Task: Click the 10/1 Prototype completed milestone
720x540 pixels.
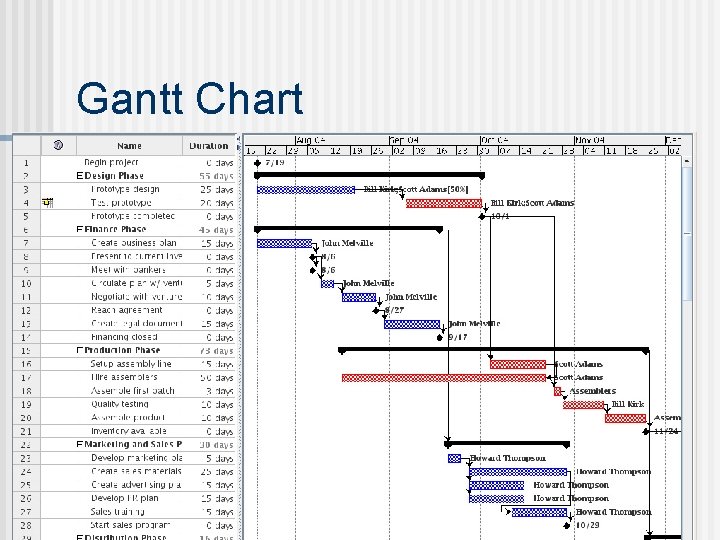Action: click(482, 216)
